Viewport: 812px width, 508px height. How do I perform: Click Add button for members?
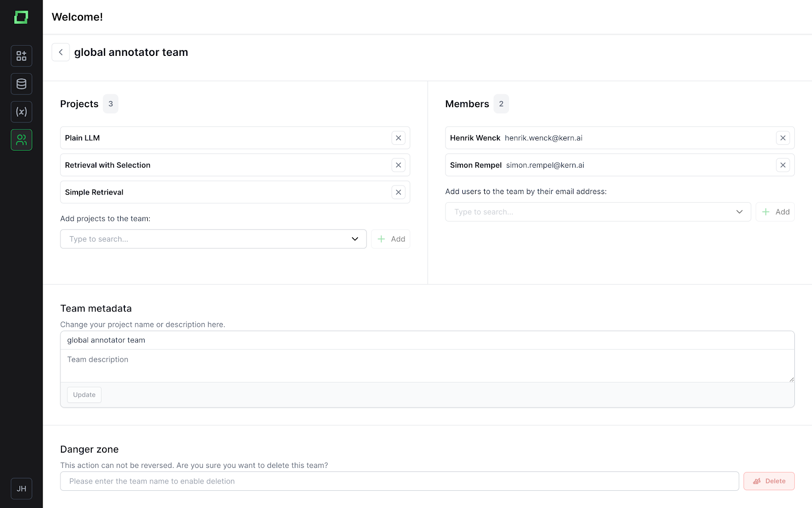[775, 212]
